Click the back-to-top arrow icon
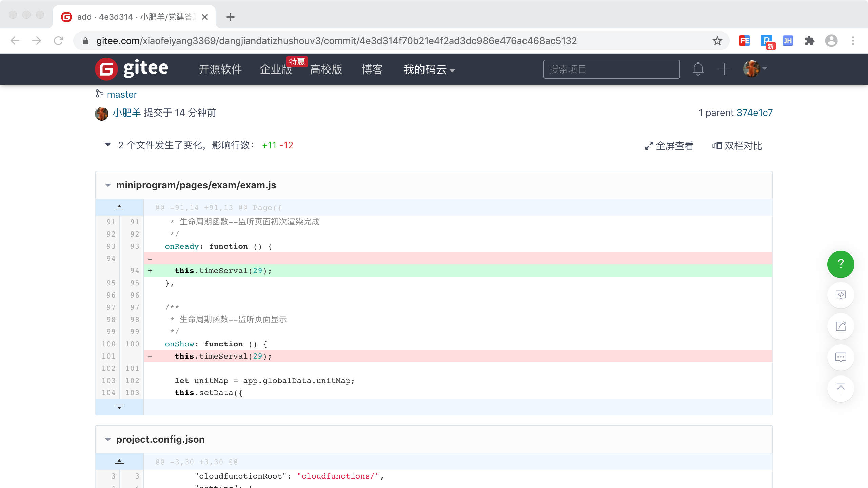 [x=841, y=388]
